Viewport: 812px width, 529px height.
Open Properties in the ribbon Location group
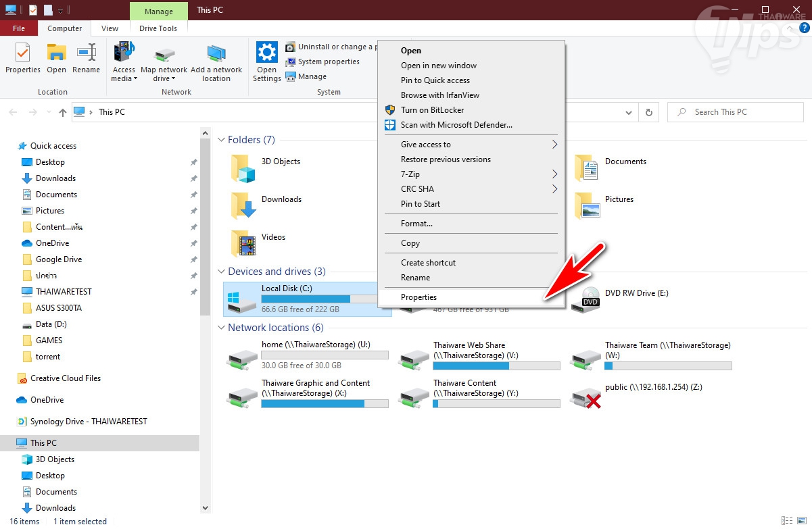[x=23, y=58]
